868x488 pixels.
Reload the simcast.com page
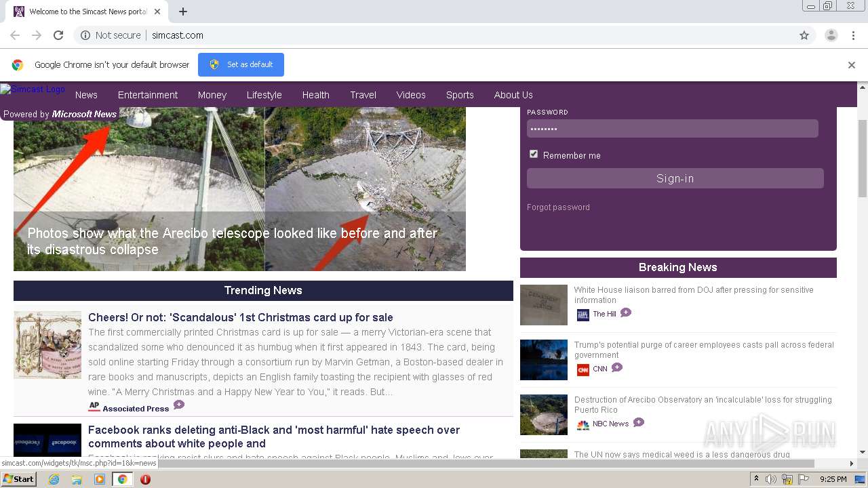click(x=58, y=35)
